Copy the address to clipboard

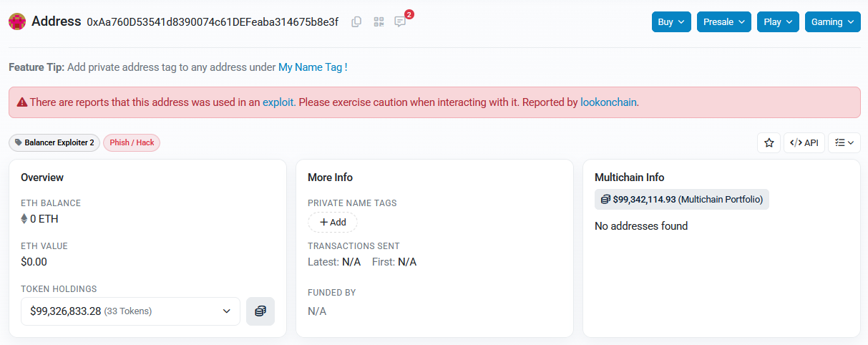[356, 21]
